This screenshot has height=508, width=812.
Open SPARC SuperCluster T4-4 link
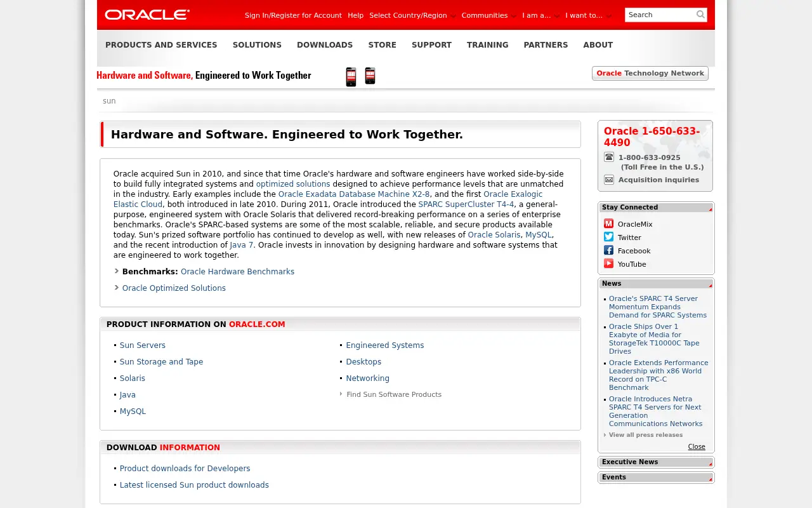click(x=466, y=204)
